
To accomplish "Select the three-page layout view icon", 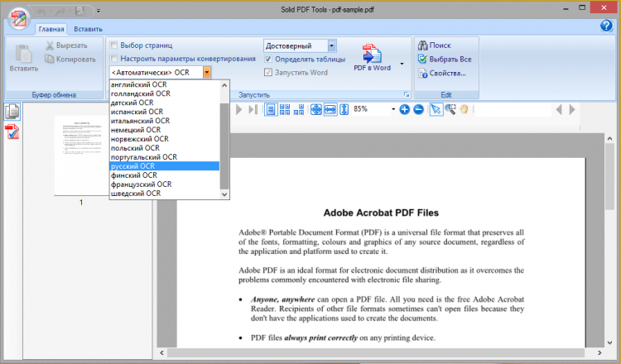I will pos(299,109).
